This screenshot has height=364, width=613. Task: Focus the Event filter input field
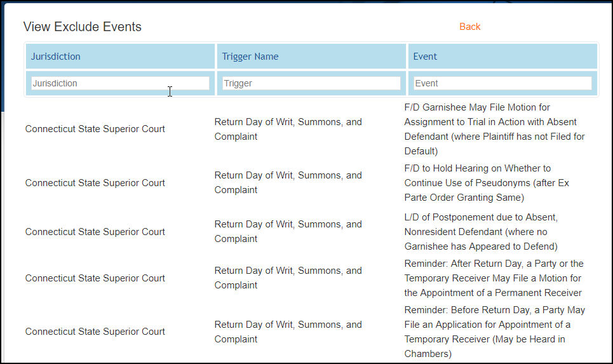click(502, 83)
